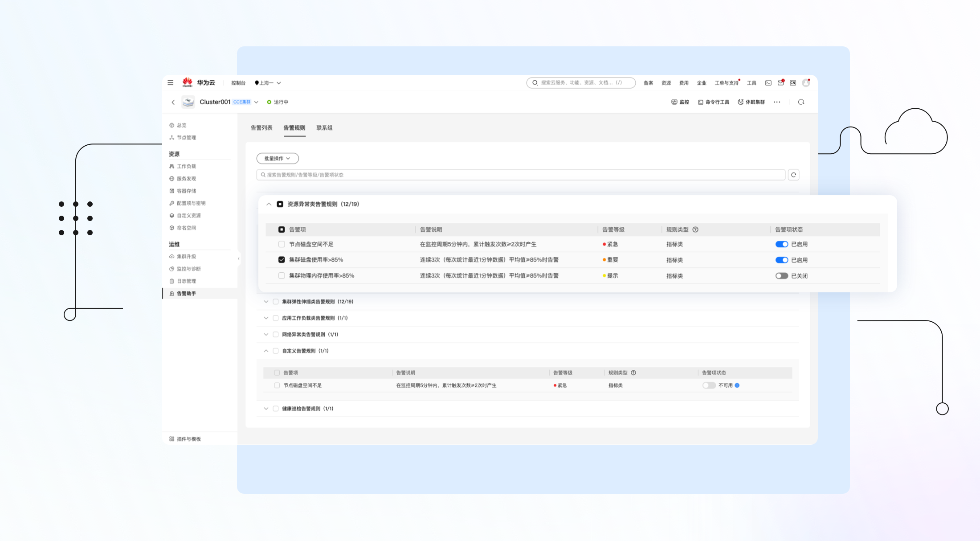This screenshot has width=980, height=541.
Task: Click the blue info icon beside 不可用
Action: 737,385
